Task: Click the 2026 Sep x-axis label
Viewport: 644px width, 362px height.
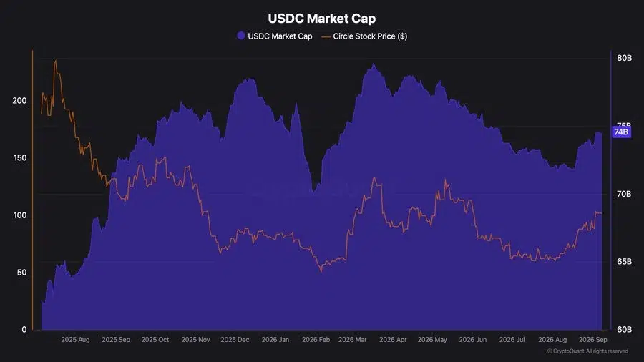Action: coord(593,339)
